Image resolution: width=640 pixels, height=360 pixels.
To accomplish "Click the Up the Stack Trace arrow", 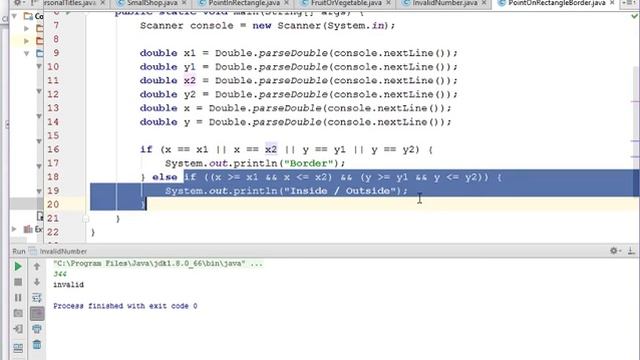I will 37,267.
